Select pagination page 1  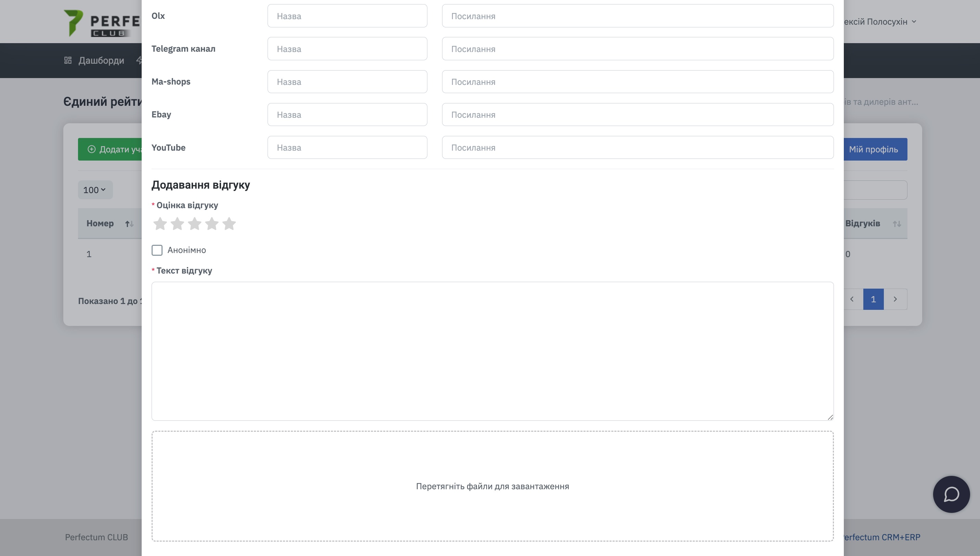[873, 299]
